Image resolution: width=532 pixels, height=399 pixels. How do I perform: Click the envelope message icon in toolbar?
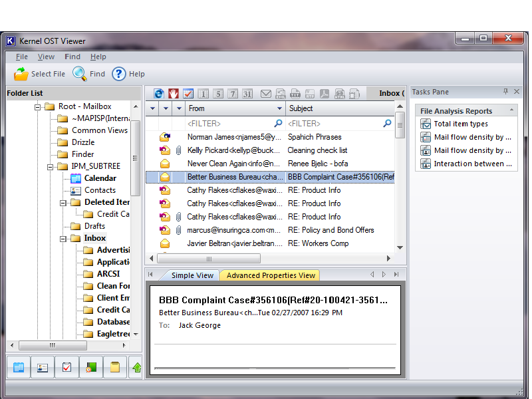pos(265,93)
